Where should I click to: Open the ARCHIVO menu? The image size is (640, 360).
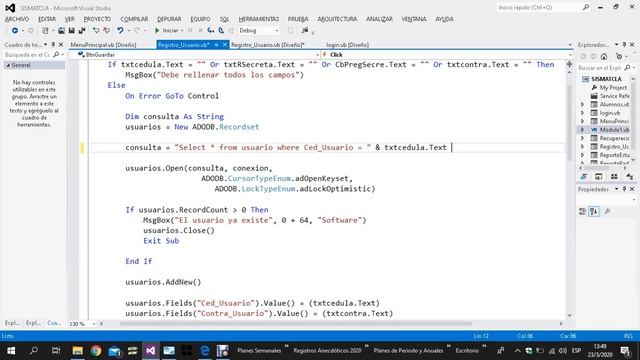pyautogui.click(x=17, y=19)
